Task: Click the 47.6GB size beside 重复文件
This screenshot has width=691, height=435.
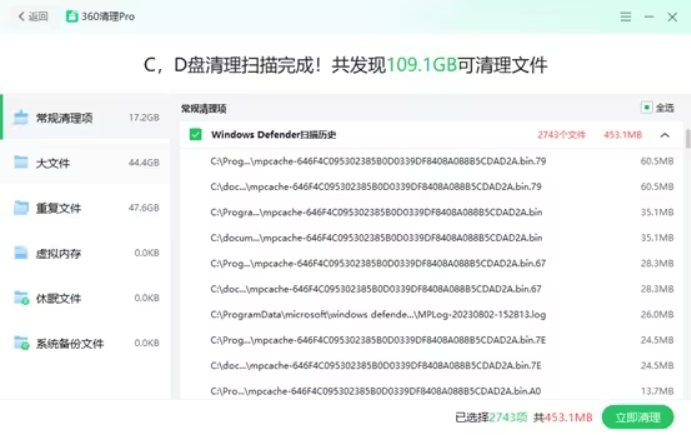Action: 144,208
